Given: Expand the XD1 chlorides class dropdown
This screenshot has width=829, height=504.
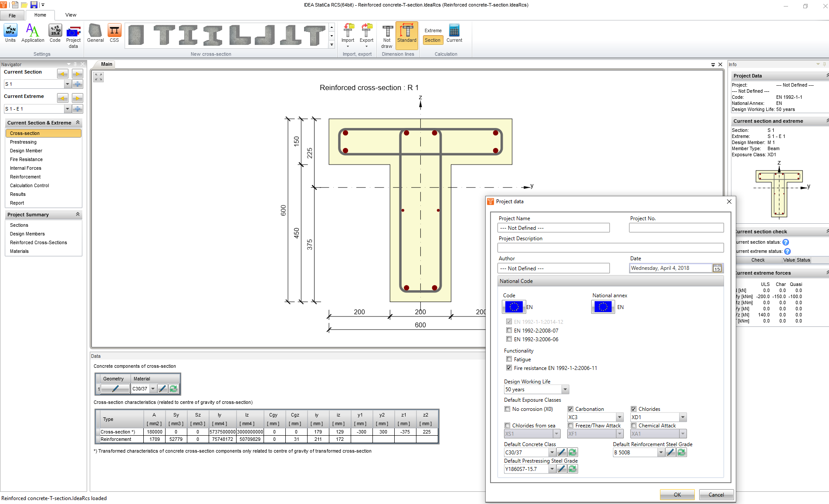Looking at the screenshot, I should 683,417.
